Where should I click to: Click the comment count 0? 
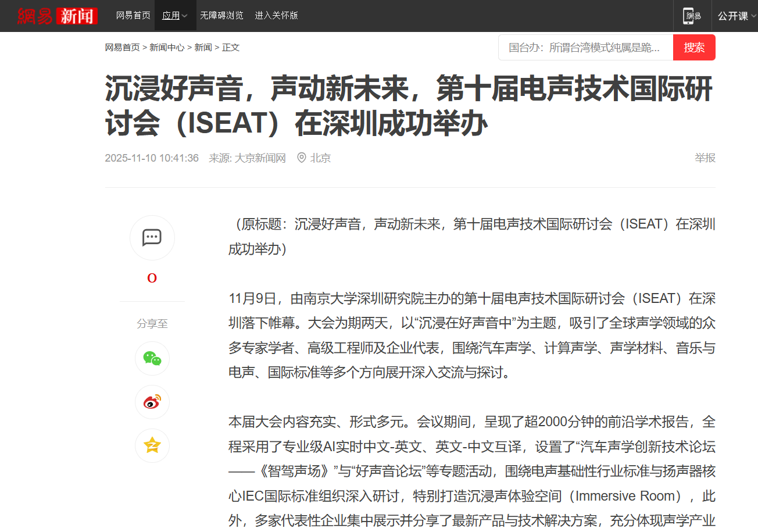click(152, 277)
